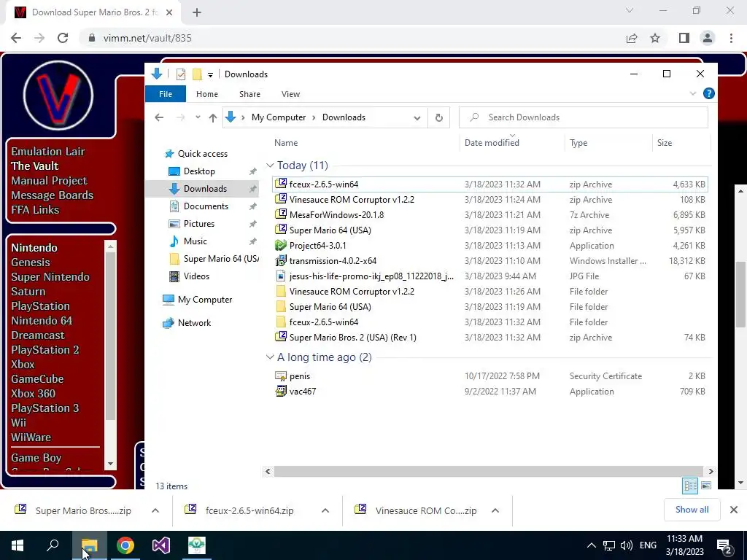
Task: Open options arrow for Super Mario Bros zip download
Action: tap(155, 510)
